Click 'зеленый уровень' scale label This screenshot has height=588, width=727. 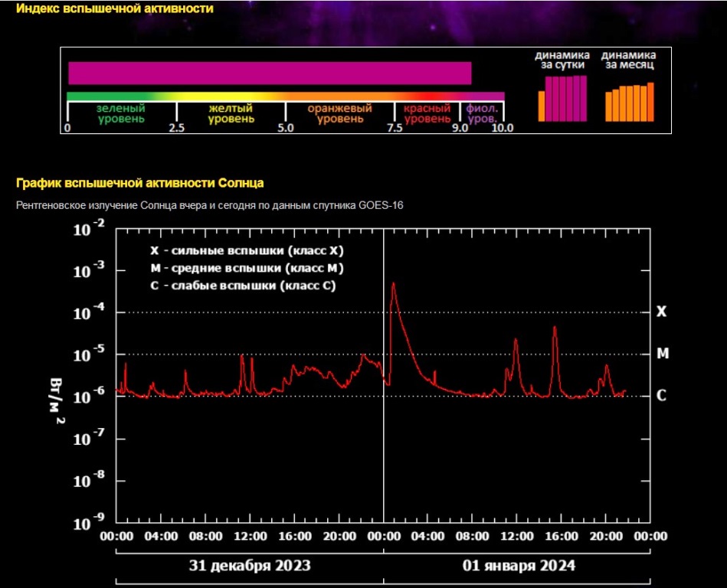pos(121,113)
